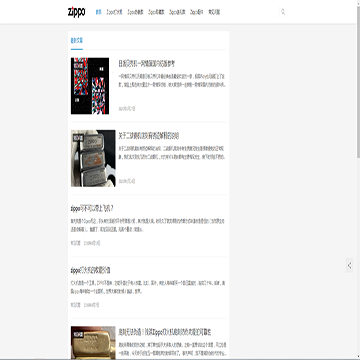The height and width of the screenshot is (360, 360).
Task: Select the blue latest-articles tab heading
Action: point(77,41)
